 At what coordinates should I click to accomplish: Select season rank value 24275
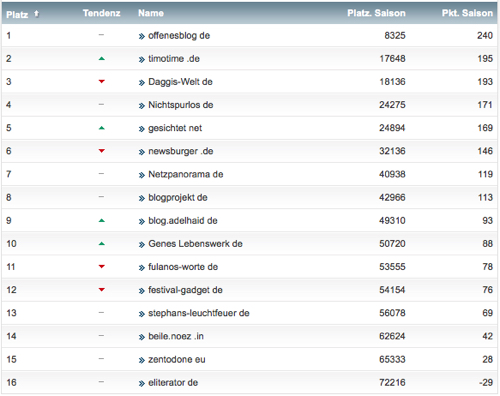coord(392,105)
